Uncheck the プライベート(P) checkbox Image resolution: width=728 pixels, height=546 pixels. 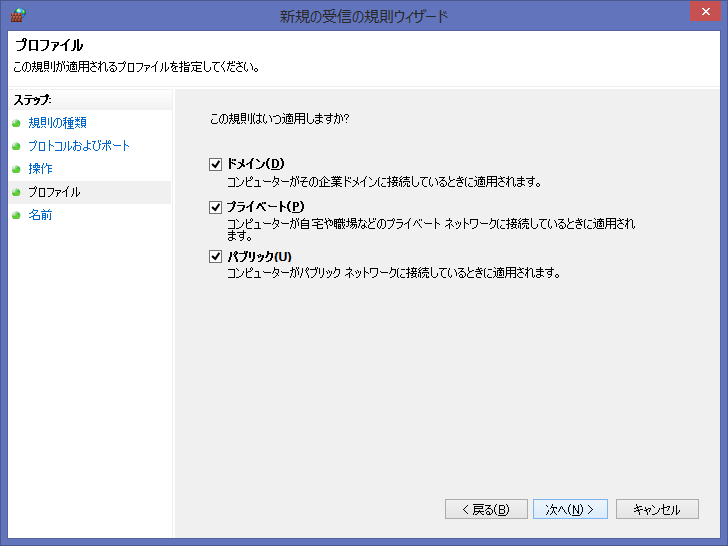point(215,207)
